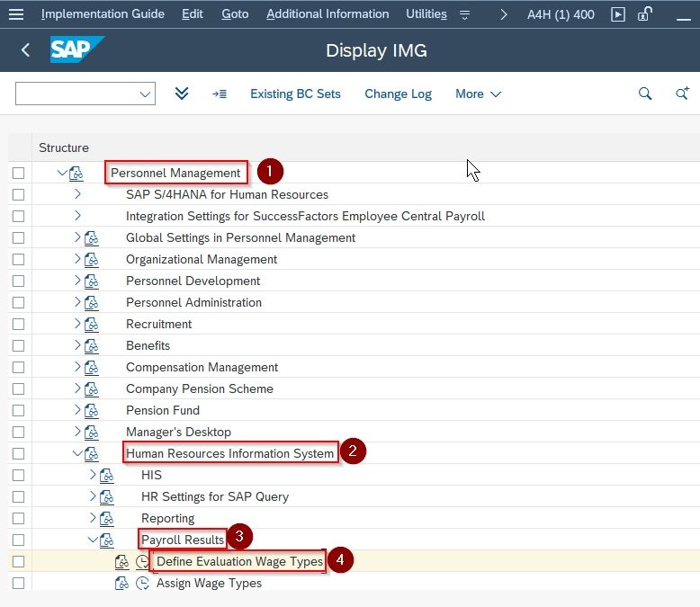Open documentation icon for Personnel Administration
Screen dimensions: 700x607
(x=92, y=303)
